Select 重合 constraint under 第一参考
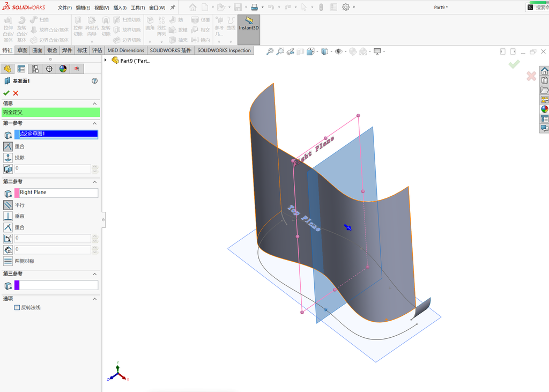This screenshot has height=392, width=549. coord(8,146)
